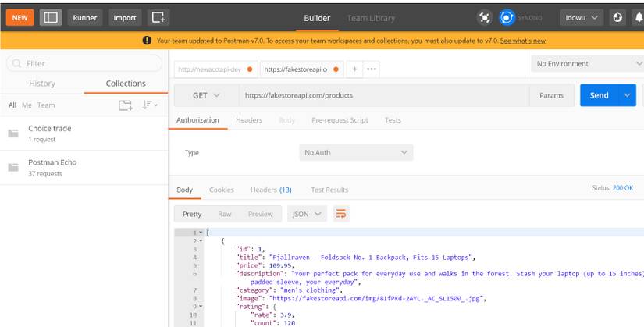The width and height of the screenshot is (644, 327).
Task: Select the request Headers tab
Action: [249, 120]
